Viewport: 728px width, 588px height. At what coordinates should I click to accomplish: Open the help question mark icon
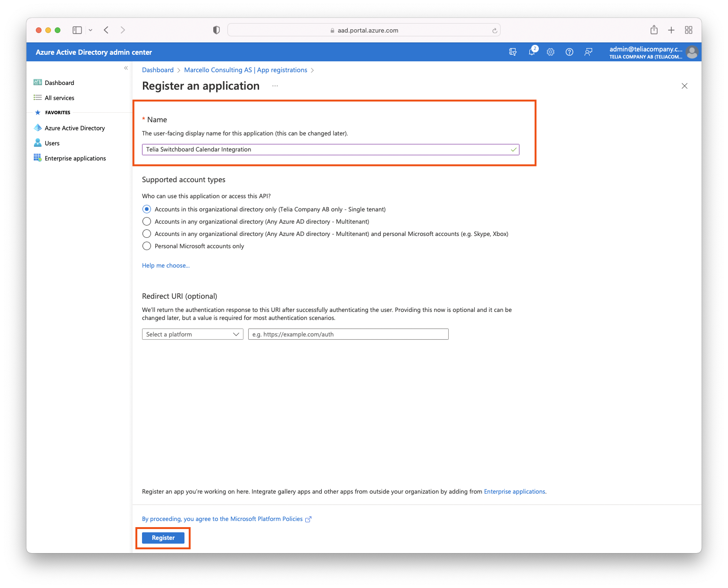[569, 52]
